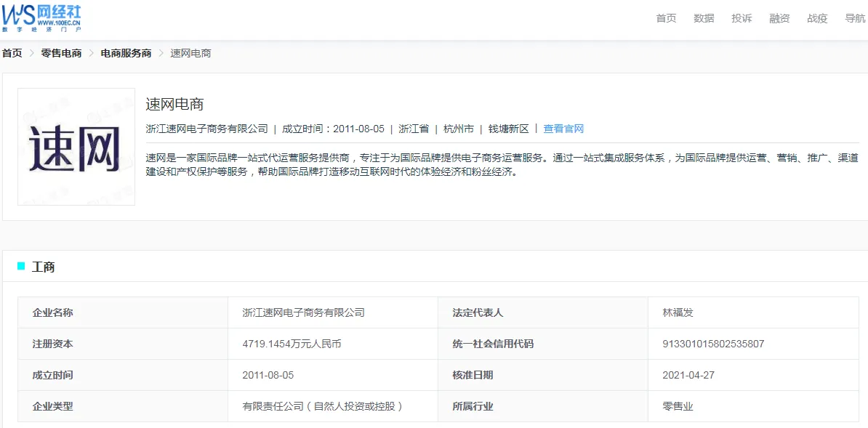The height and width of the screenshot is (428, 868).
Task: Click the 企业类型 table label
Action: coord(52,406)
